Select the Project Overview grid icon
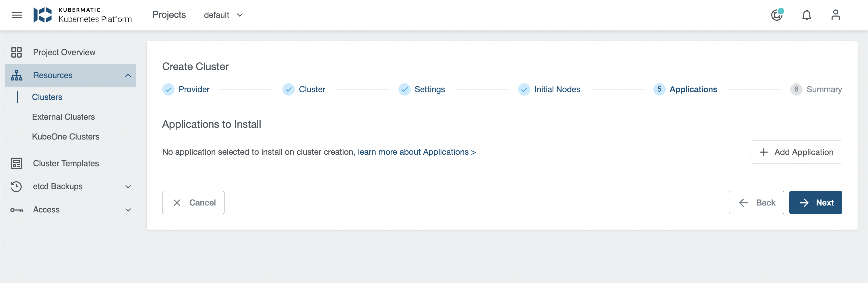Viewport: 868px width, 283px height. [17, 52]
